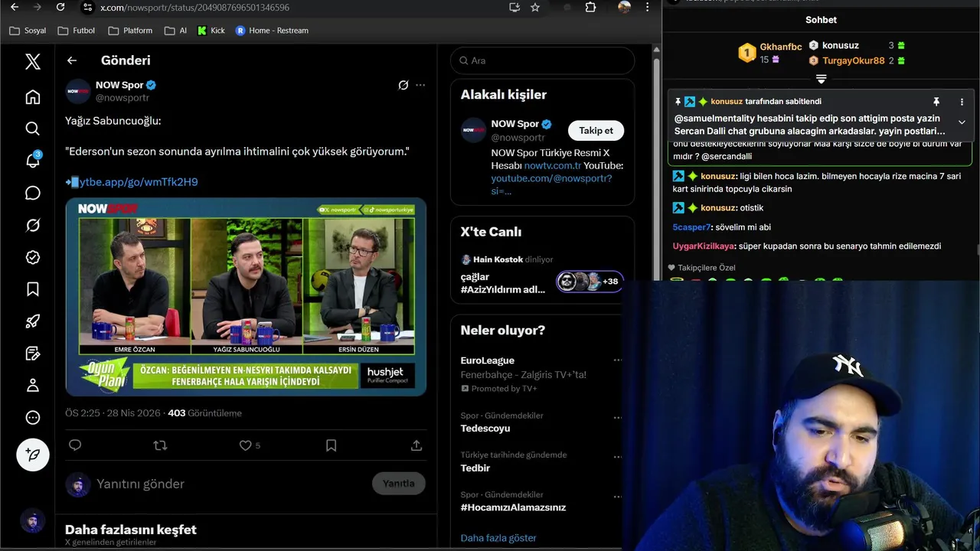Open Notifications bell in sidebar

click(x=32, y=161)
